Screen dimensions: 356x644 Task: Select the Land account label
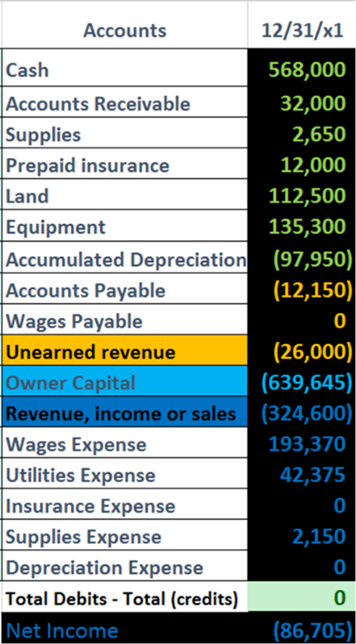[x=124, y=196]
